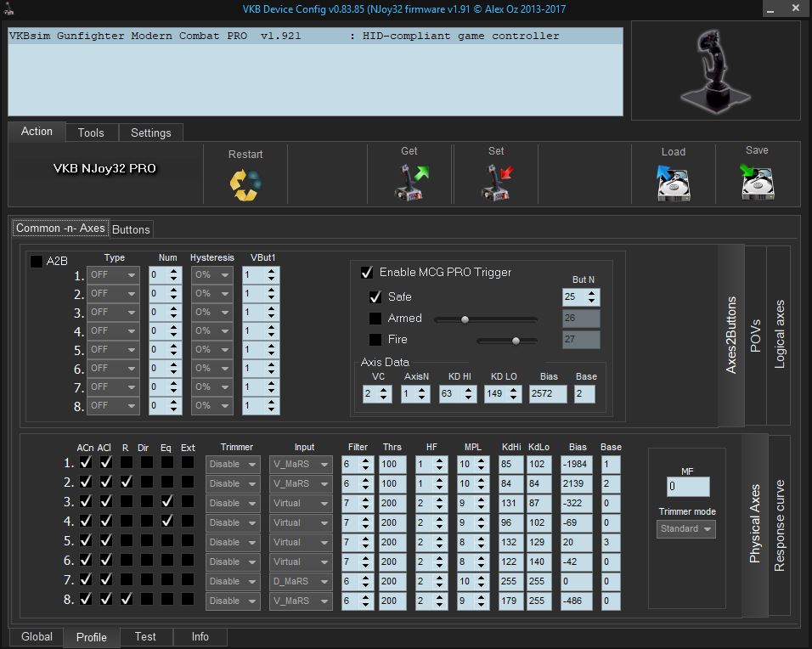This screenshot has width=812, height=649.
Task: Switch to the Tools tab
Action: pyautogui.click(x=91, y=133)
